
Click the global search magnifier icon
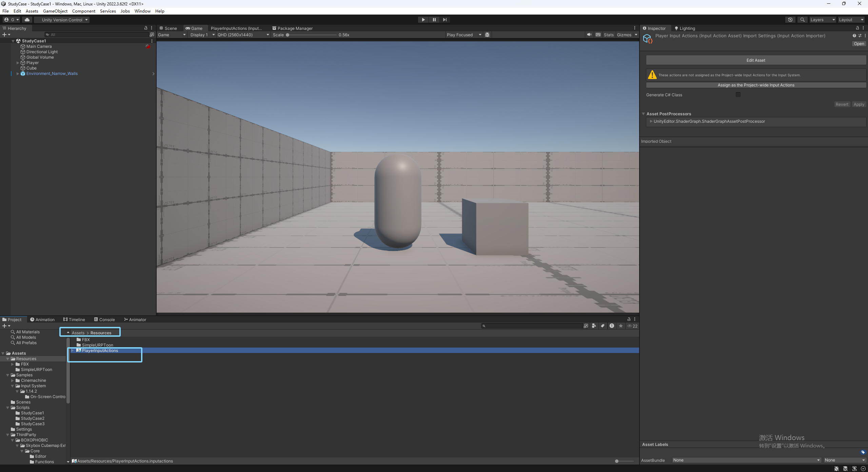pos(802,20)
